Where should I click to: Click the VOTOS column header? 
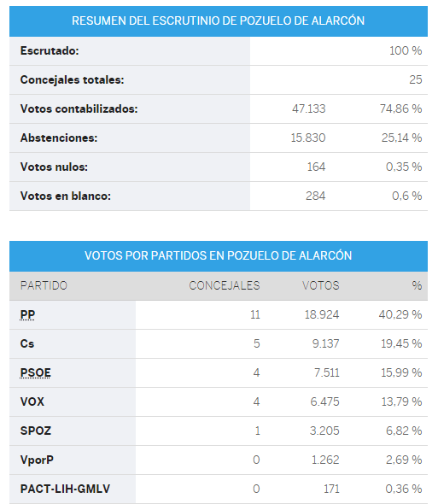pos(320,285)
